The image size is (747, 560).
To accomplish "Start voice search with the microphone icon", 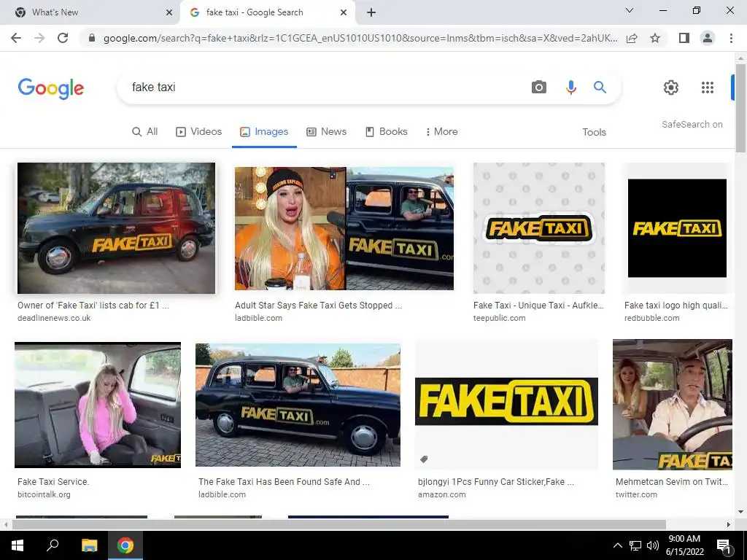I will (x=570, y=87).
